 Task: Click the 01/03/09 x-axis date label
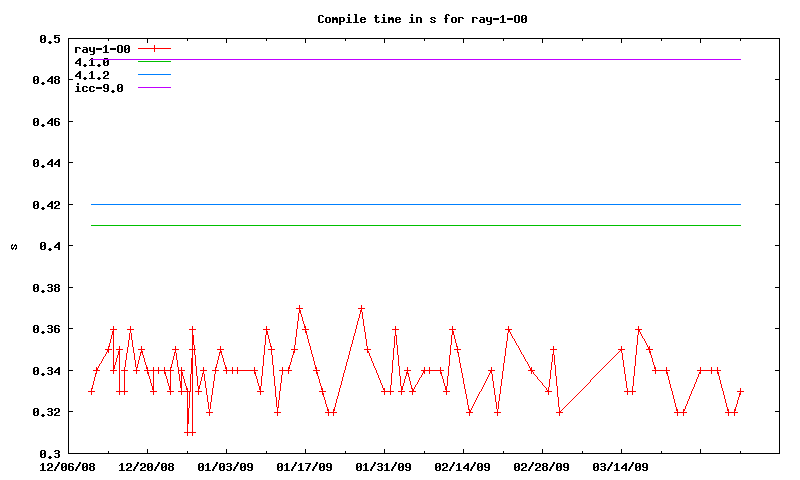point(225,467)
